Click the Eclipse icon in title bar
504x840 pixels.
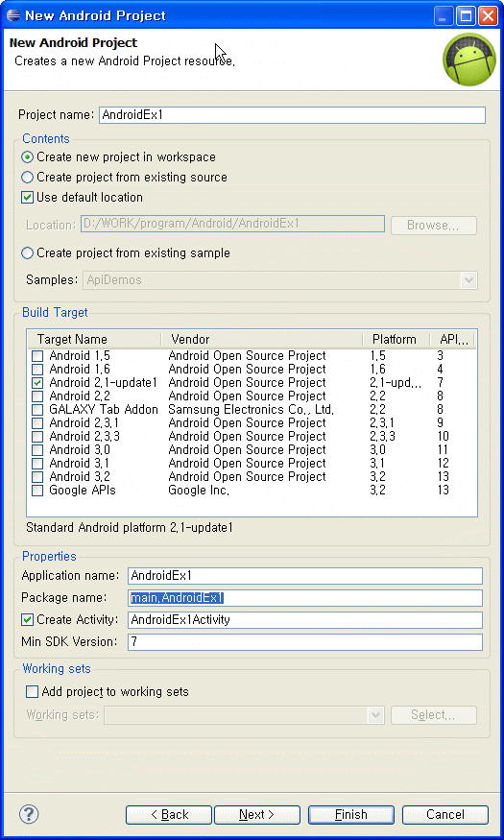tap(13, 15)
